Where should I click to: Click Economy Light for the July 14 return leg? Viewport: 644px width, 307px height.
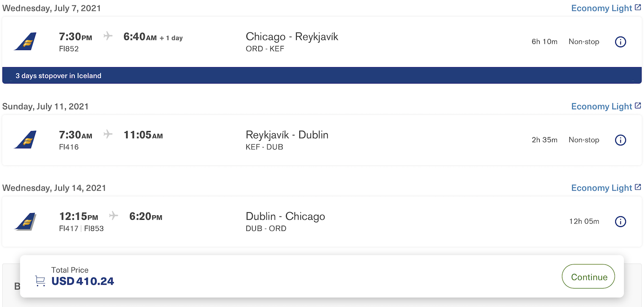601,188
